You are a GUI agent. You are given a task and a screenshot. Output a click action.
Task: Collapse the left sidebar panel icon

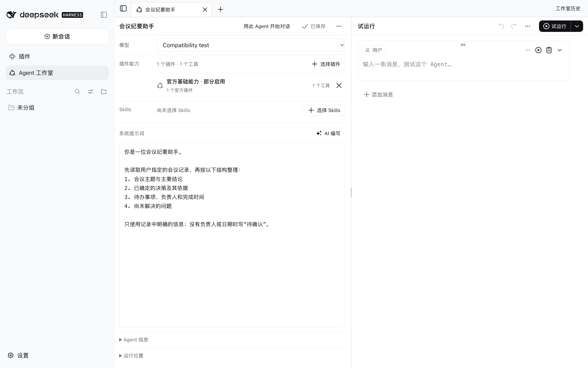click(104, 15)
